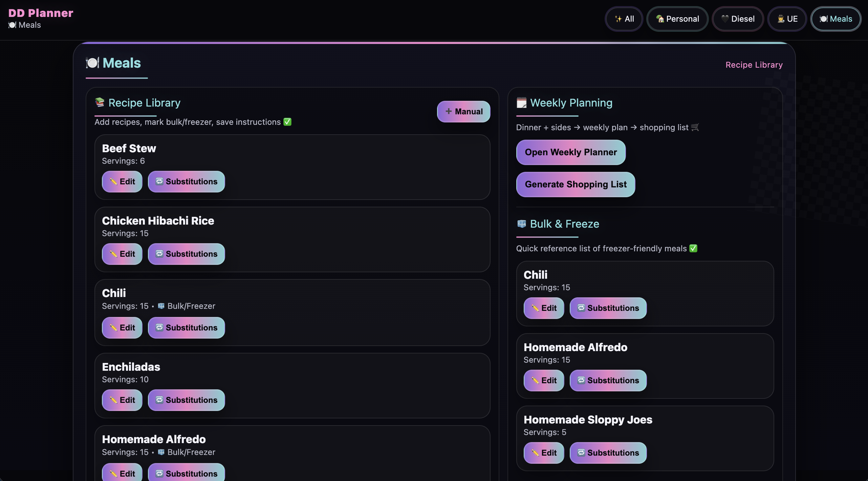
Task: Click the ice cube icon beside Bulk & Freeze heading
Action: click(x=522, y=224)
